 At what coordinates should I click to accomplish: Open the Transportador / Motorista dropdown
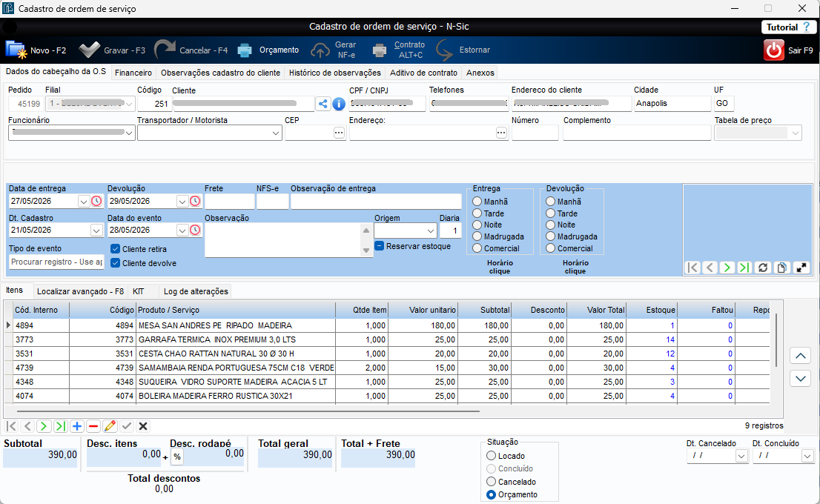pos(276,133)
